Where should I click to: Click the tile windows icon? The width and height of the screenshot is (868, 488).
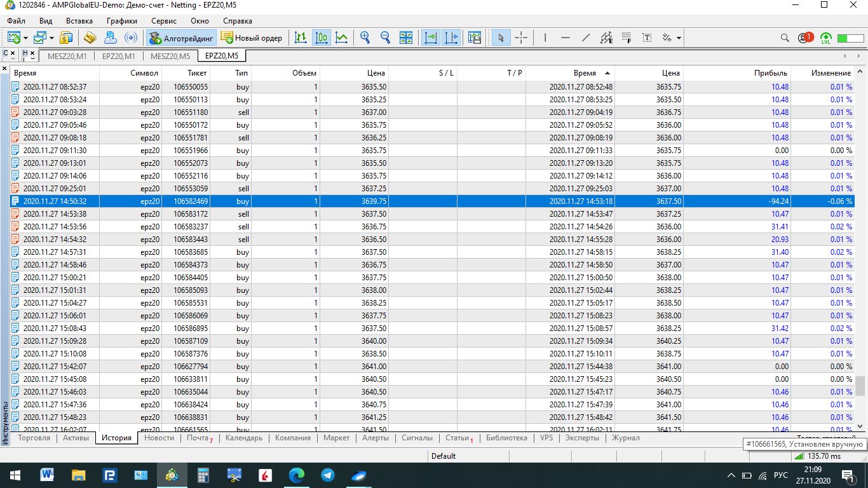click(x=406, y=37)
